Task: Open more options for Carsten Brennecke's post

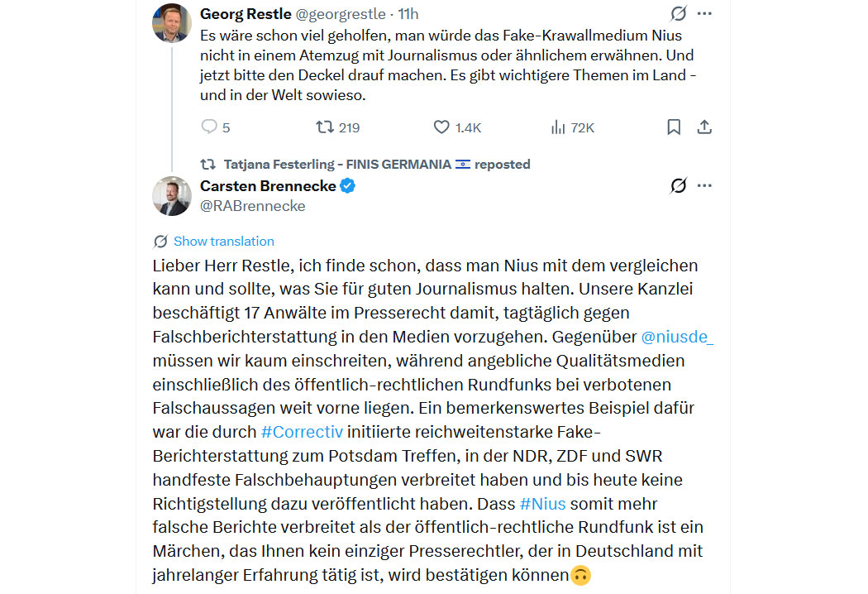Action: pyautogui.click(x=704, y=186)
